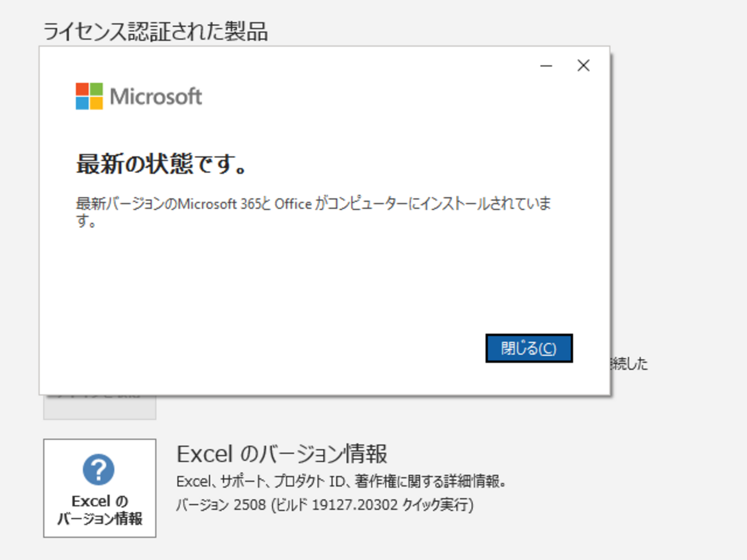This screenshot has width=747, height=560.
Task: Click the partially hidden 続した text
Action: (630, 364)
